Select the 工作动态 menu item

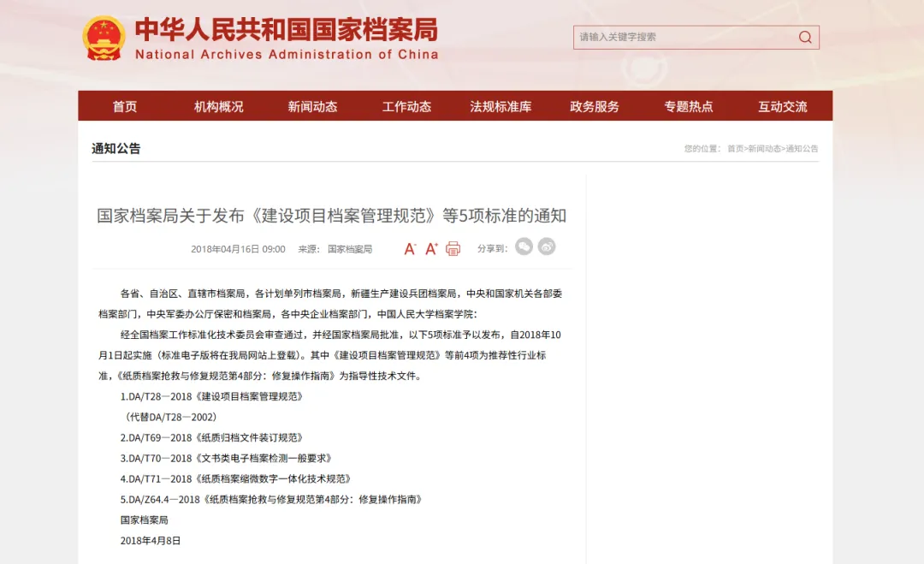point(406,107)
